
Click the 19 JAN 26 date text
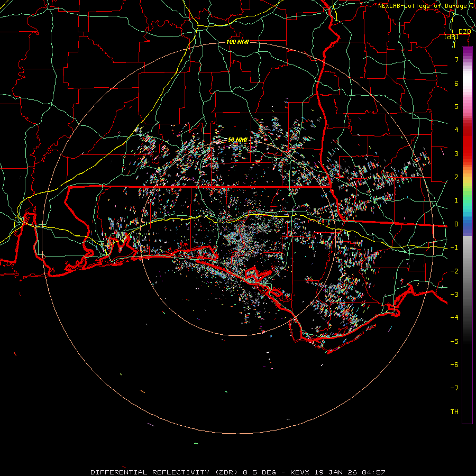coord(337,472)
